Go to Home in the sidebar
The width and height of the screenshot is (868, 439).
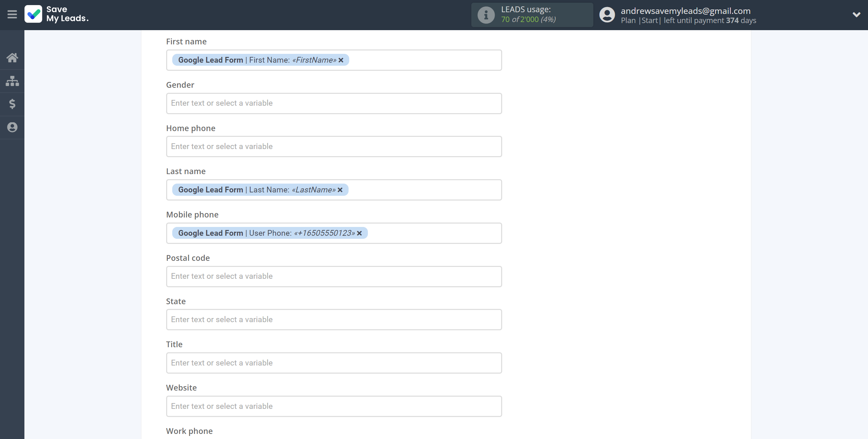click(12, 58)
